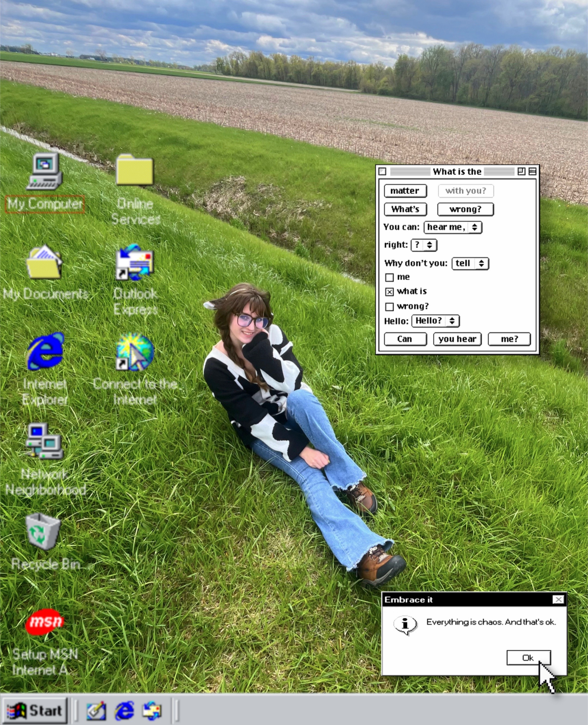Open the Connect to the Internet shortcut

pos(134,352)
